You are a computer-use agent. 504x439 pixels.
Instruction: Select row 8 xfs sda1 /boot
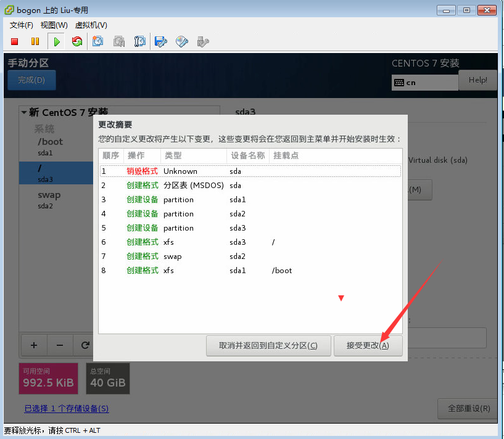click(250, 270)
